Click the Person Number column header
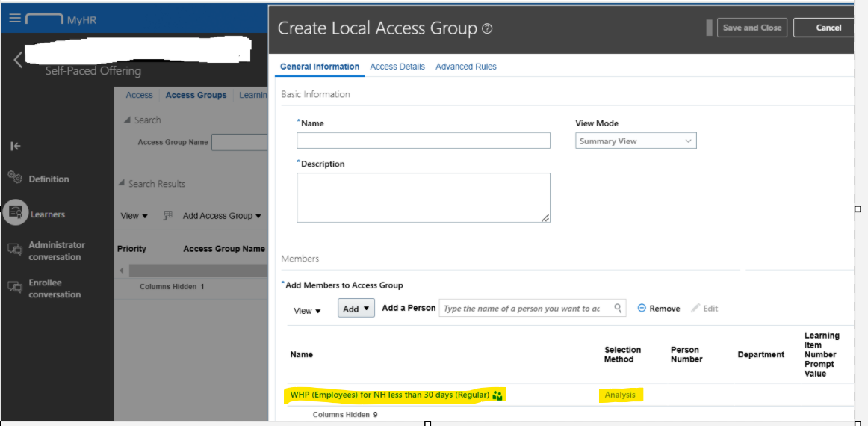868x426 pixels. coord(686,354)
